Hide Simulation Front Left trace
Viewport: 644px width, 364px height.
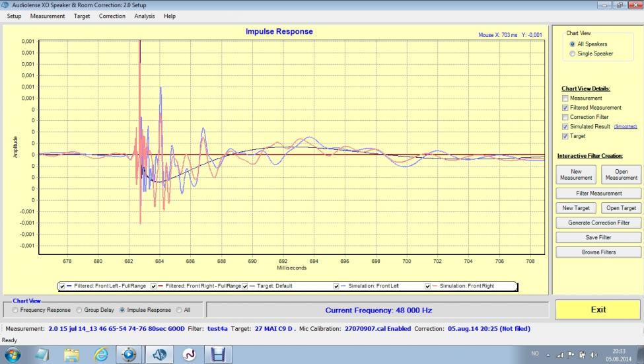tap(336, 286)
